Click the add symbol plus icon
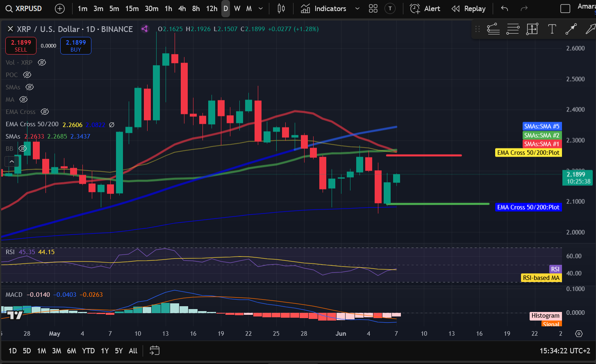 59,9
